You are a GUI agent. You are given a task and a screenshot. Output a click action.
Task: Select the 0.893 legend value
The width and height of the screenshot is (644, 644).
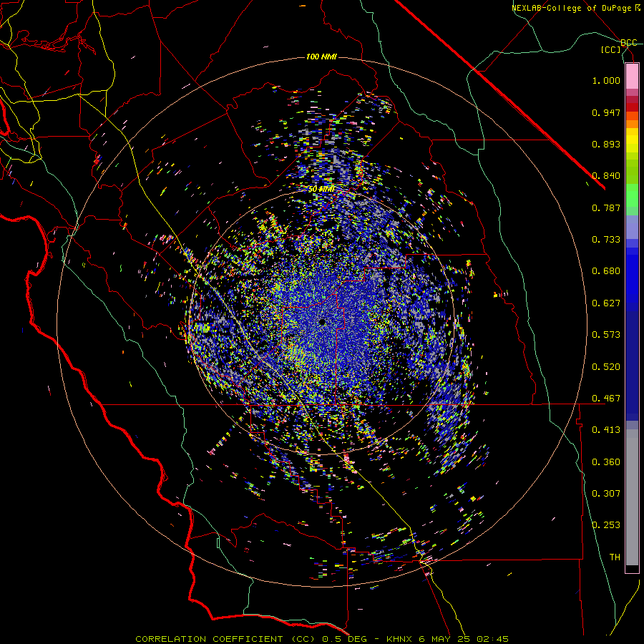(x=606, y=144)
